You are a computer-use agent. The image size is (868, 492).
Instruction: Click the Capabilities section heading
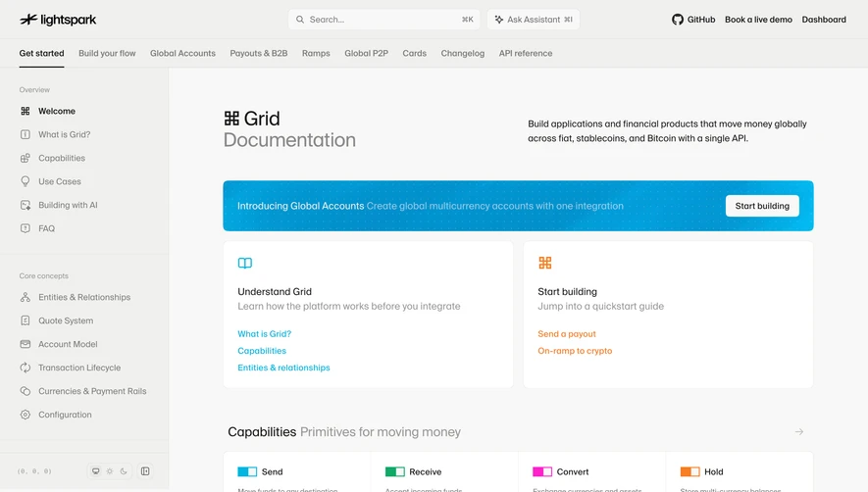coord(262,431)
